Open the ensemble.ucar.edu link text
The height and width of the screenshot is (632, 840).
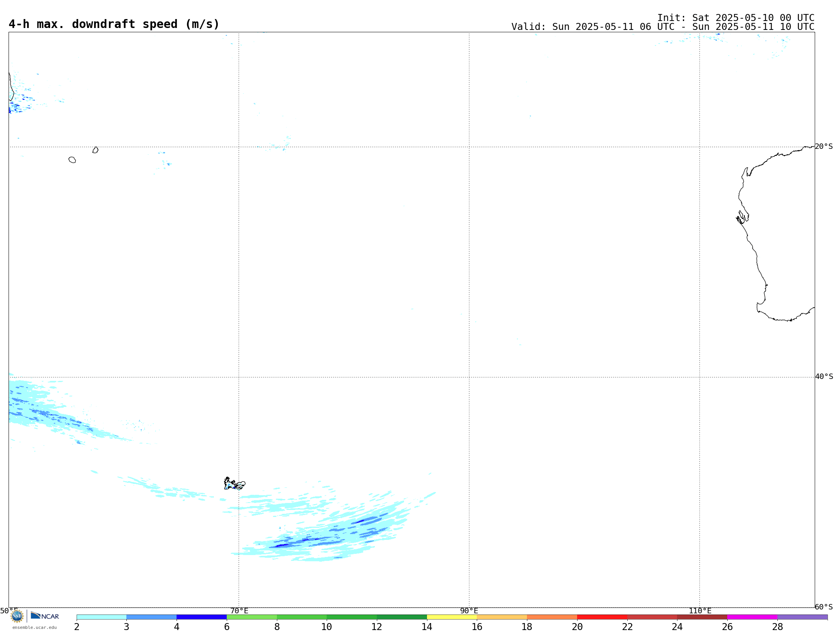[x=35, y=627]
